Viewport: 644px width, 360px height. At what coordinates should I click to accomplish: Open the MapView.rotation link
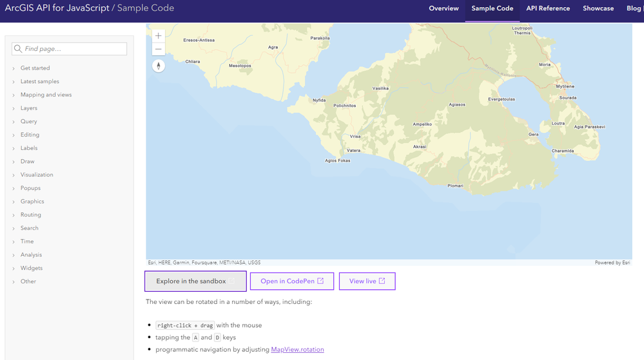[x=297, y=350]
